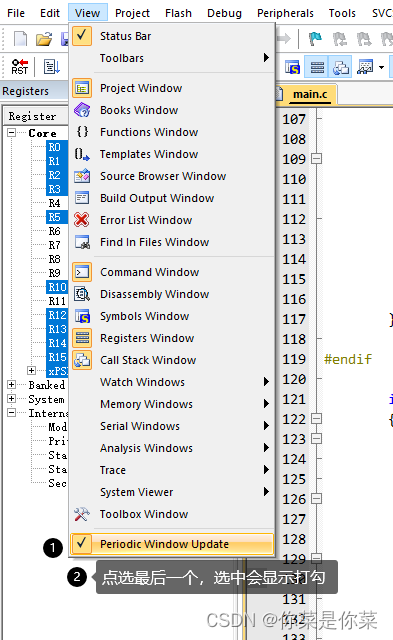Toggle code fold marker at line 122
The height and width of the screenshot is (640, 393).
[317, 419]
